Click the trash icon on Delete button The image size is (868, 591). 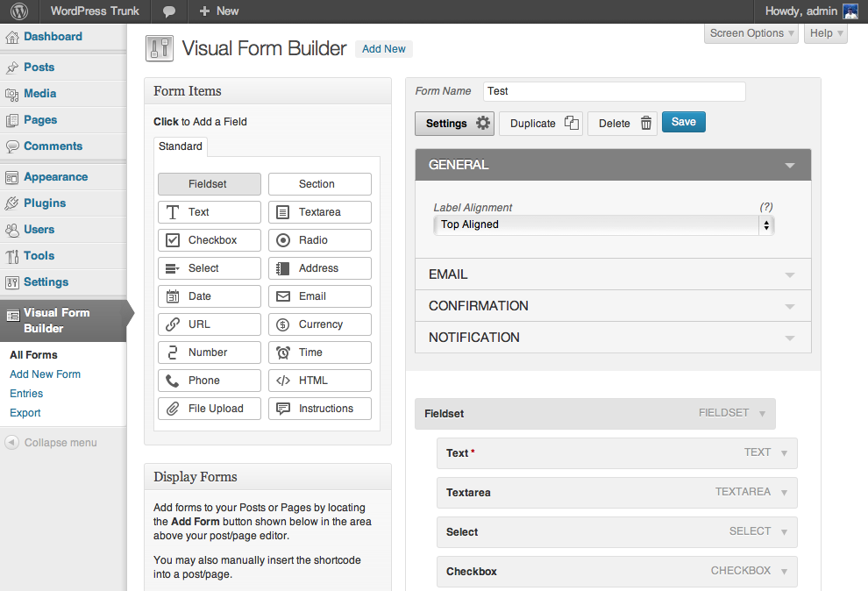(646, 124)
